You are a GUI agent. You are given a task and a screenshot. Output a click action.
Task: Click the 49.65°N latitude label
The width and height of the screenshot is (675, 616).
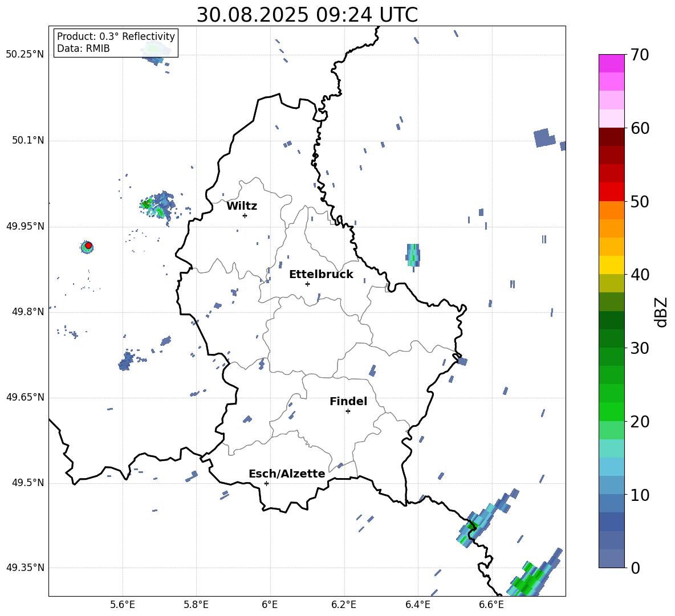point(25,397)
